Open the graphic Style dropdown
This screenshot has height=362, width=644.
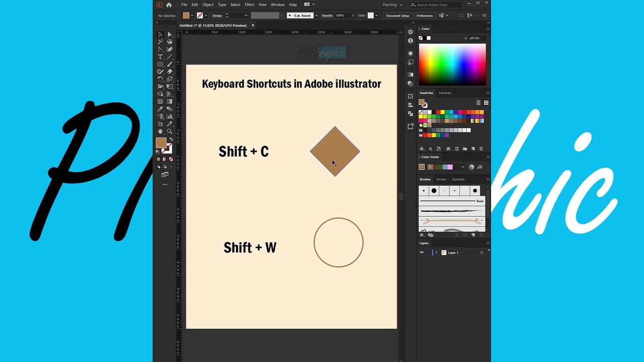tap(376, 16)
